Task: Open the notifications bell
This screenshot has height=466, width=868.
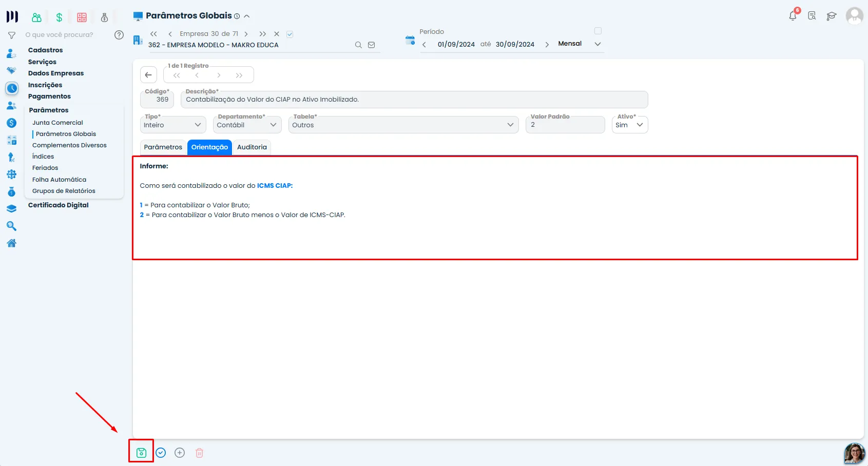Action: coord(793,15)
